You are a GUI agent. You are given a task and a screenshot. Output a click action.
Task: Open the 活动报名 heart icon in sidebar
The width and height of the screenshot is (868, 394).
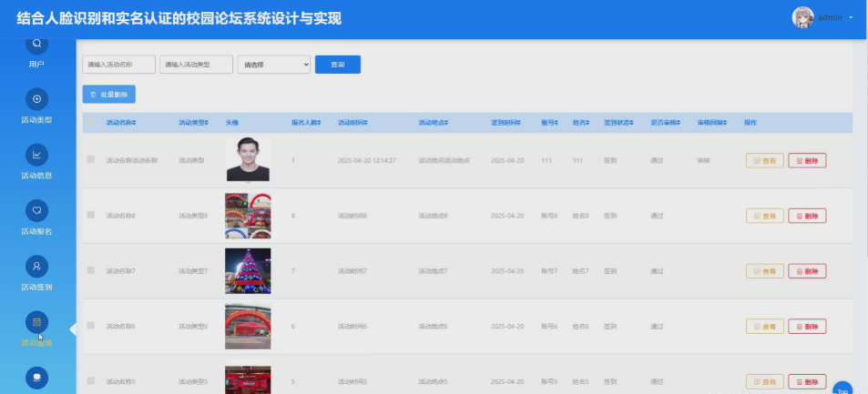coord(36,211)
